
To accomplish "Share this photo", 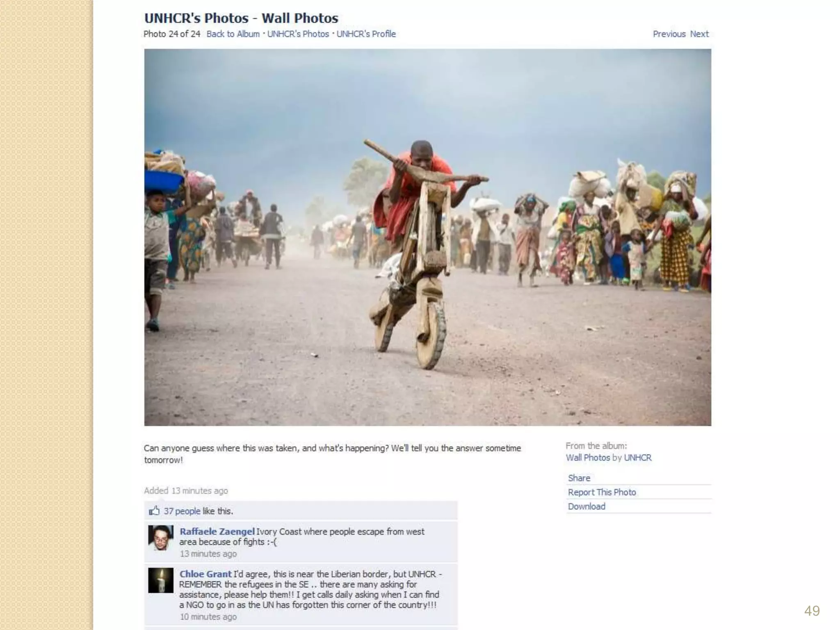I will (579, 478).
